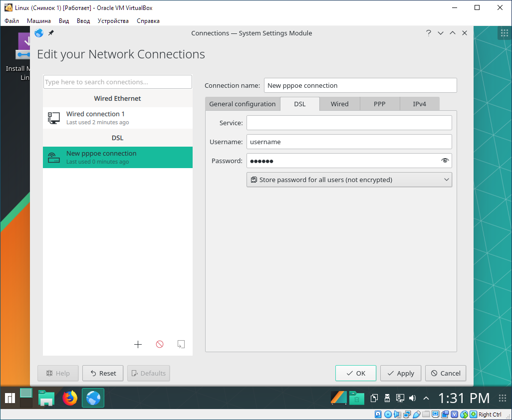Click the add new connection plus icon

[x=138, y=344]
